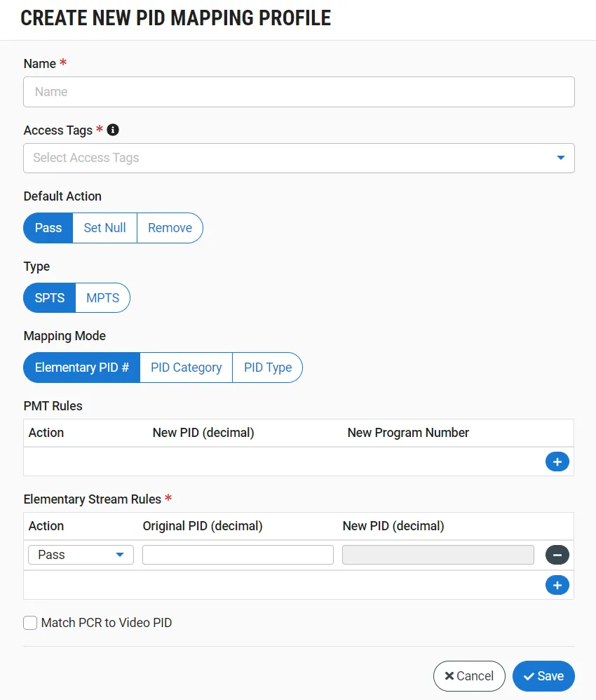Open the Select Access Tags dropdown
Screen dimensions: 596x700
[x=299, y=158]
